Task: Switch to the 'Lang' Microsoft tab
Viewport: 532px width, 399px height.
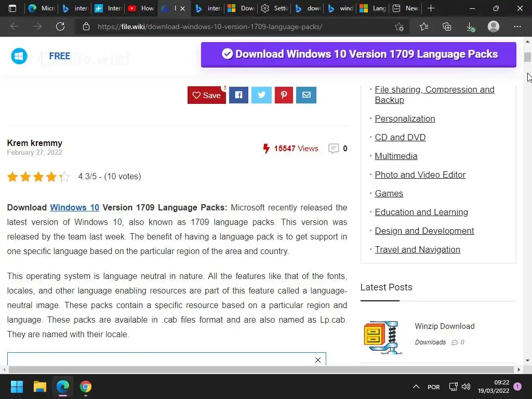Action: (x=373, y=8)
